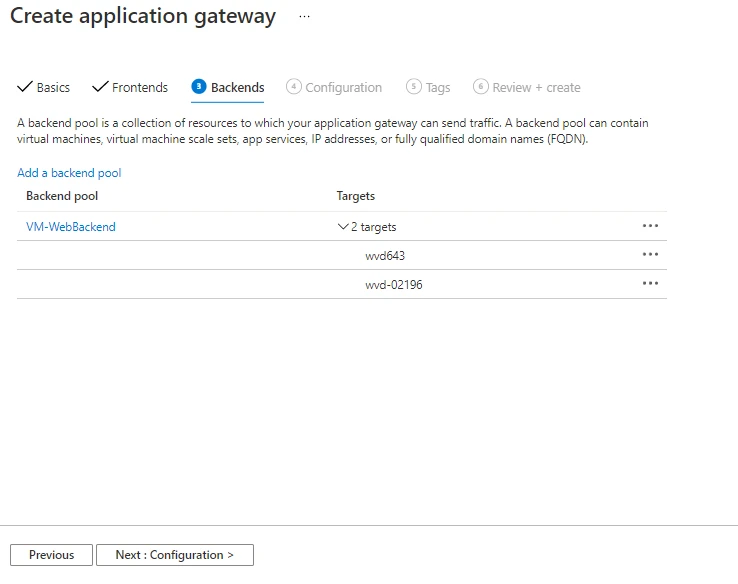Open the Review + create tab
This screenshot has width=738, height=584.
(x=535, y=88)
